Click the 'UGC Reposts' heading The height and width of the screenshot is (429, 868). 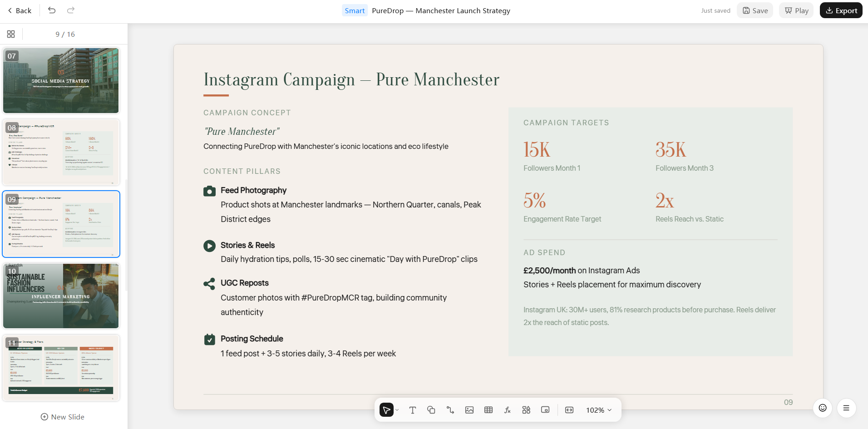[x=244, y=283]
